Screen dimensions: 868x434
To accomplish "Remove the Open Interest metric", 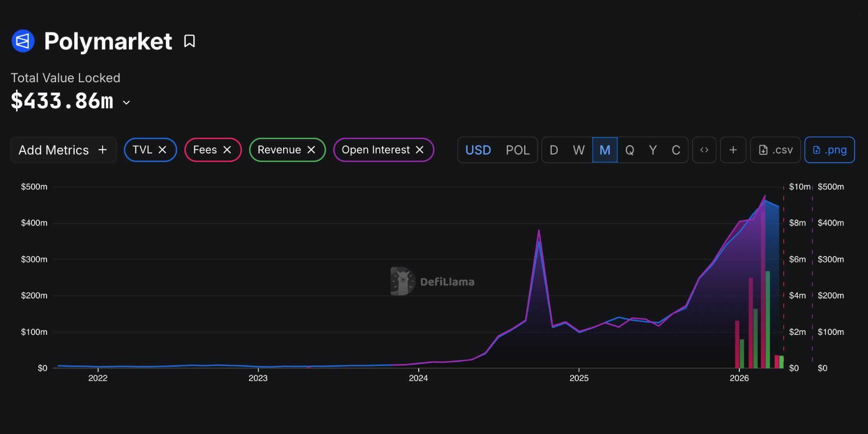I will click(420, 150).
